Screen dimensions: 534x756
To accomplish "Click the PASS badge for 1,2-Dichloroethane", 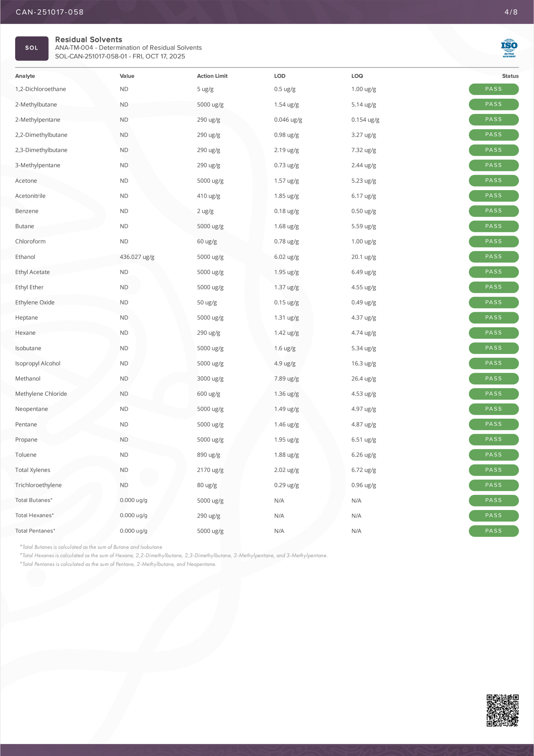I will [493, 89].
